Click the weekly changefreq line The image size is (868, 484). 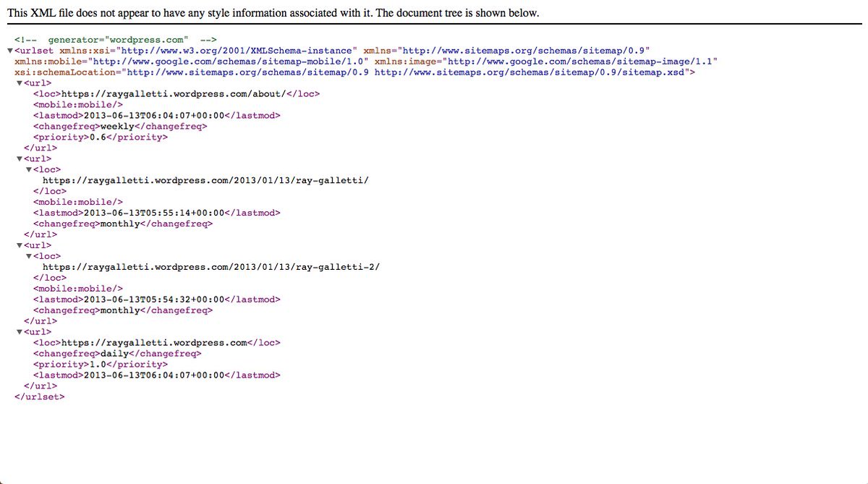point(120,127)
